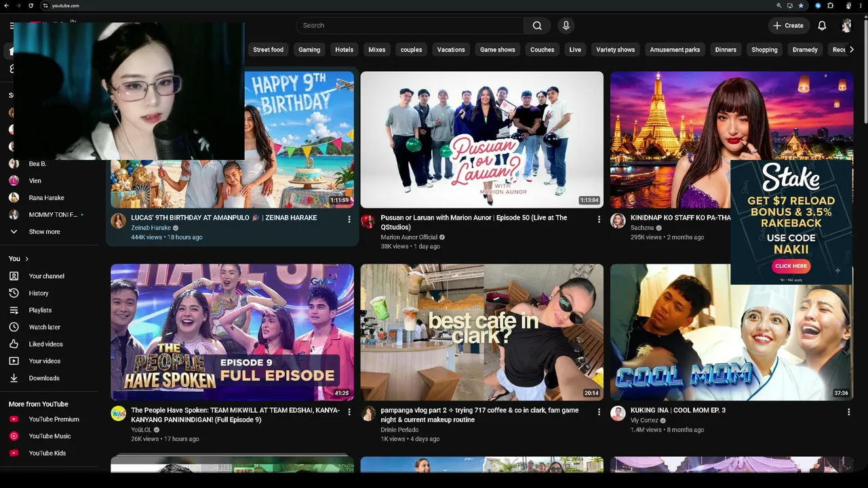
Task: Select the Live chip
Action: point(575,49)
